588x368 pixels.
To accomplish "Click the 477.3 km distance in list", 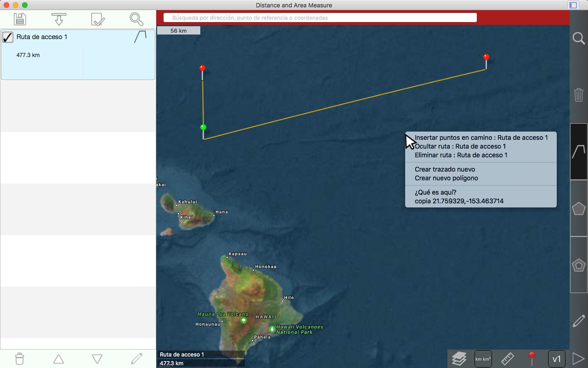I will point(28,55).
